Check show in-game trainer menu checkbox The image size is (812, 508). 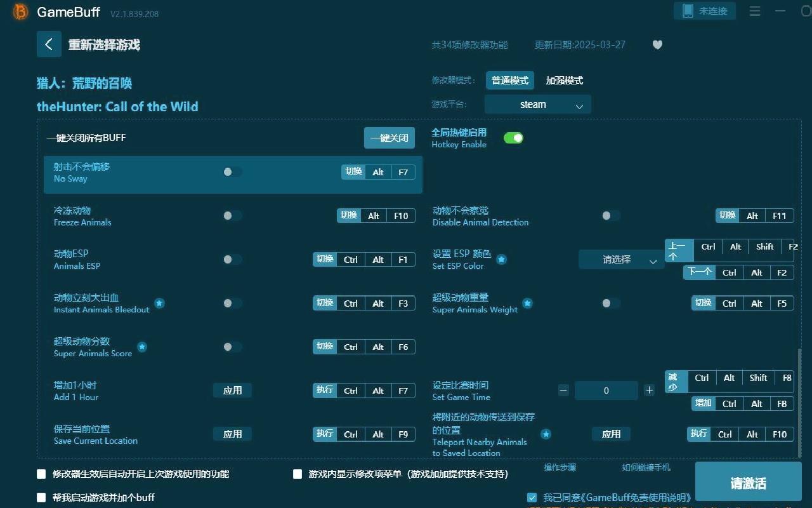click(298, 474)
